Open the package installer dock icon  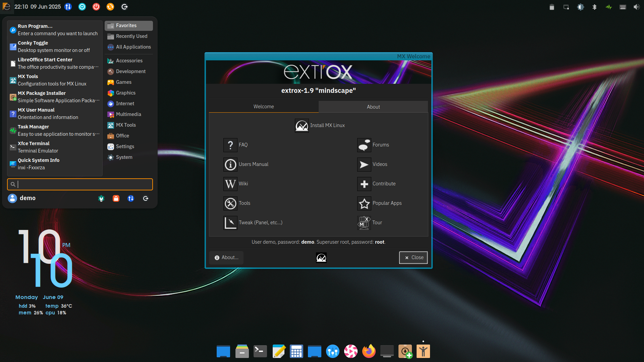tap(405, 351)
